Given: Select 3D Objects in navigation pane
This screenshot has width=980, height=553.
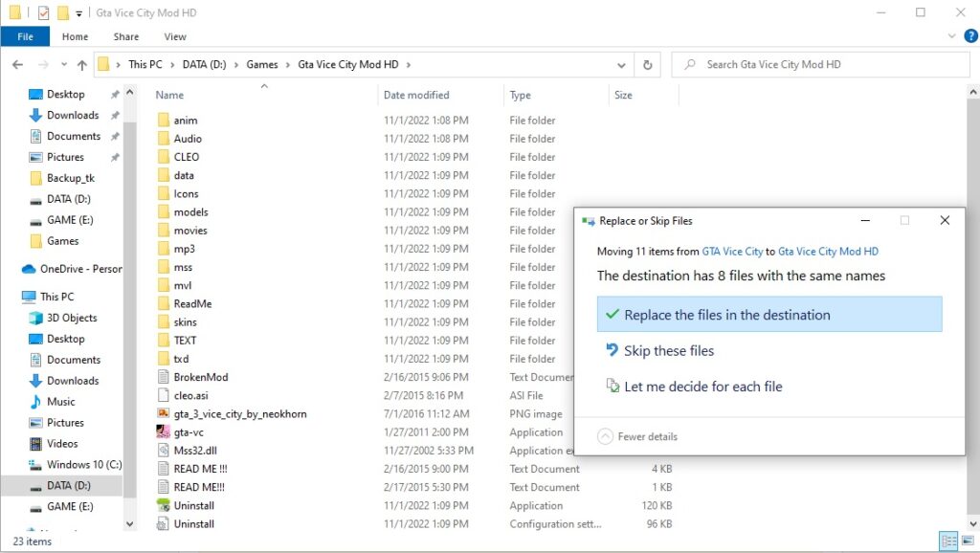Looking at the screenshot, I should click(x=63, y=318).
